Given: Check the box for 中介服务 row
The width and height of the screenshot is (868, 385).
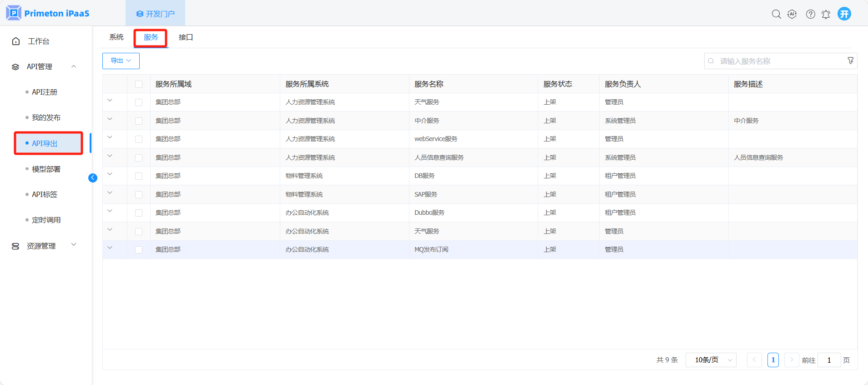Looking at the screenshot, I should (x=139, y=121).
